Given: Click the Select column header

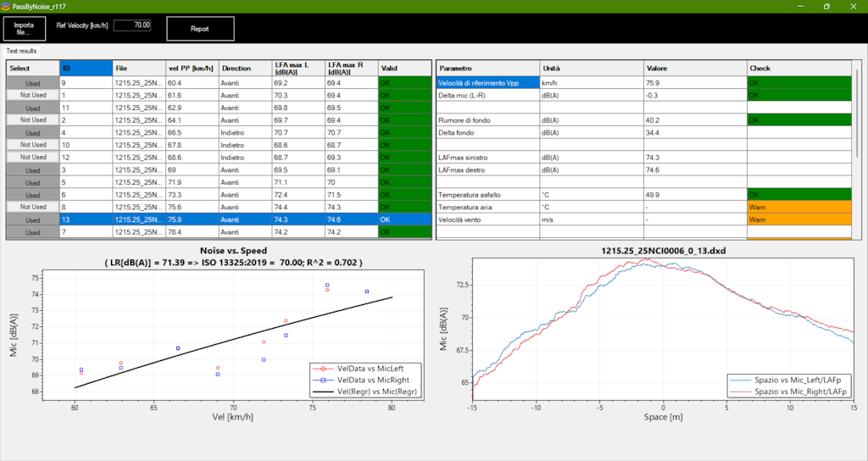Looking at the screenshot, I should [x=33, y=68].
